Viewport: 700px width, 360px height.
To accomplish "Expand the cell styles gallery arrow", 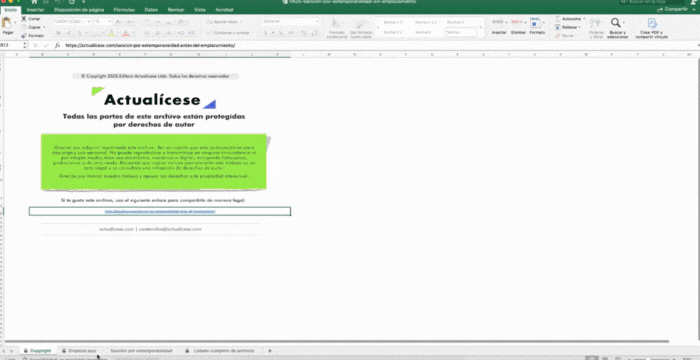I will [481, 27].
